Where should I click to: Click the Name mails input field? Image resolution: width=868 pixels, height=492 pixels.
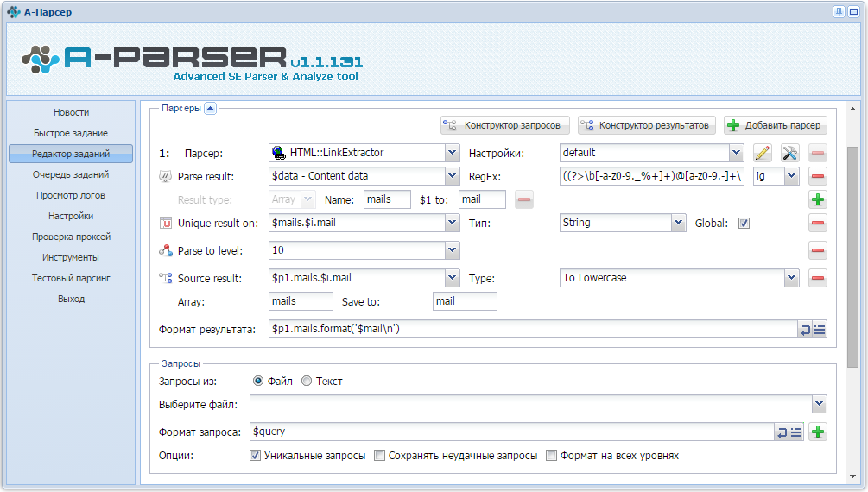pyautogui.click(x=388, y=199)
